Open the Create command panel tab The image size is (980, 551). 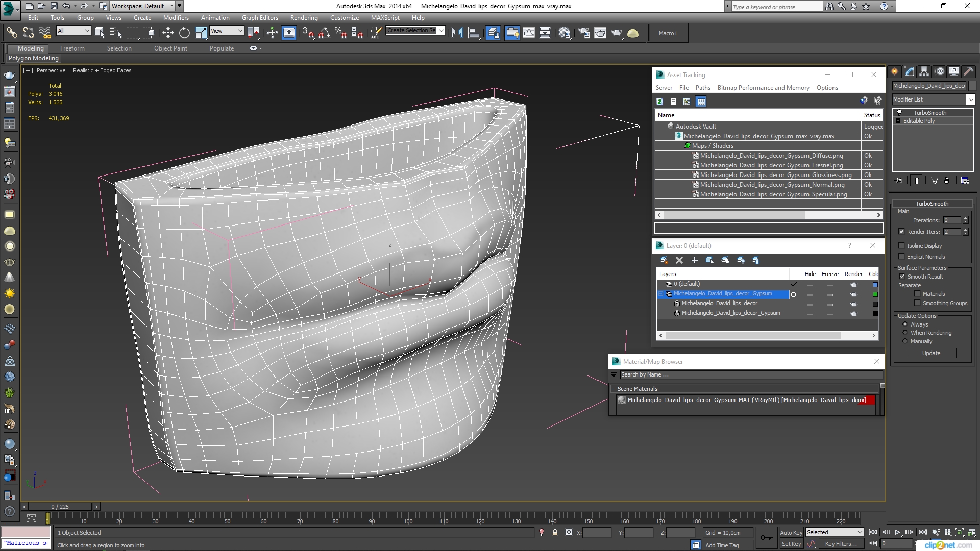(x=895, y=71)
